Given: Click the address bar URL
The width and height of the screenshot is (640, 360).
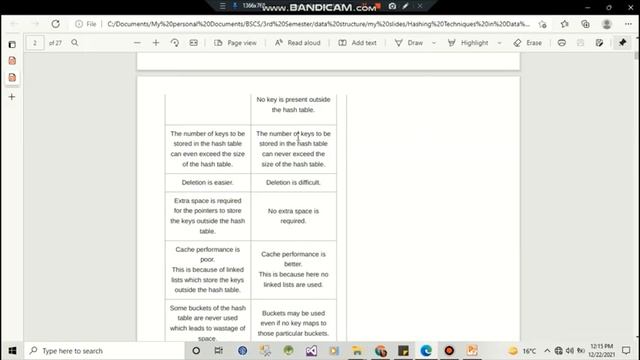Looking at the screenshot, I should click(x=318, y=24).
